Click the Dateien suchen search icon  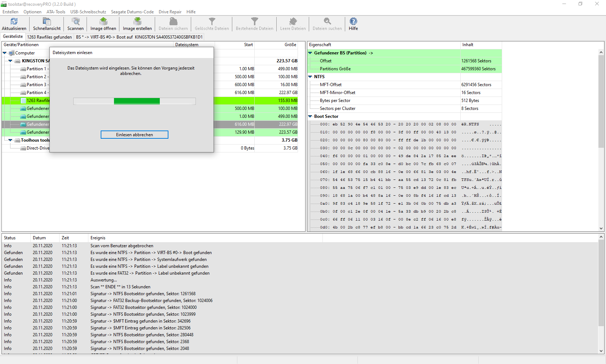click(327, 22)
